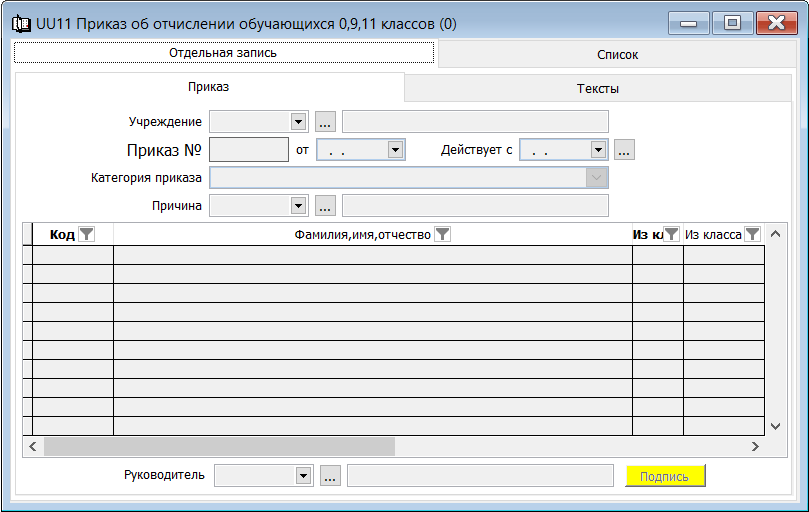Expand the Учреждение dropdown
This screenshot has width=809, height=512.
298,122
